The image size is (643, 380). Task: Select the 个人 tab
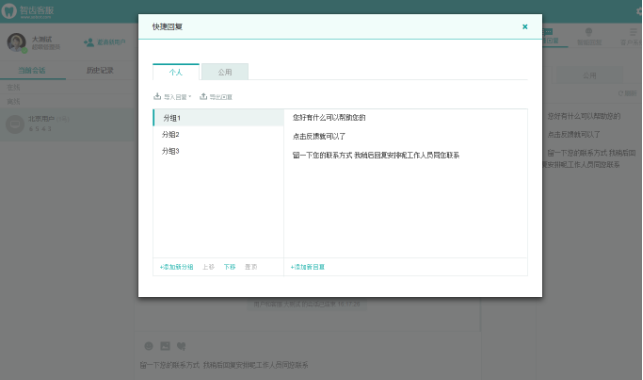176,72
